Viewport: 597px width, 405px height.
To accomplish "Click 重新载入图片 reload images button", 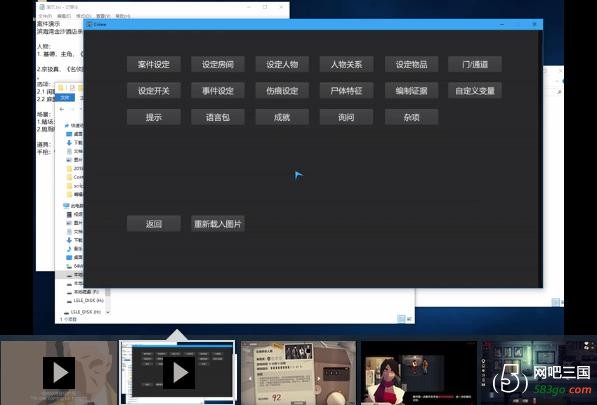I will click(x=218, y=223).
